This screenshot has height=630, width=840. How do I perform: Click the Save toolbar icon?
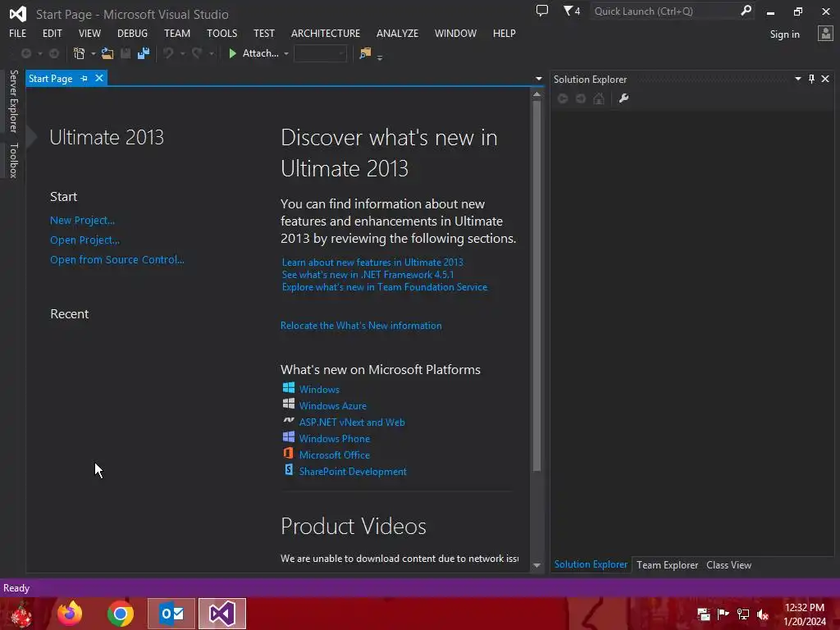point(126,53)
